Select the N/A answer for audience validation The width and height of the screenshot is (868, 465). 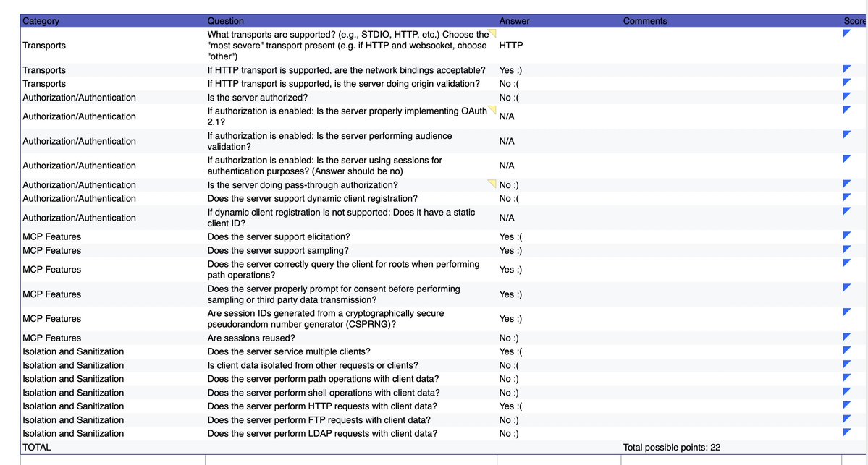pos(507,141)
